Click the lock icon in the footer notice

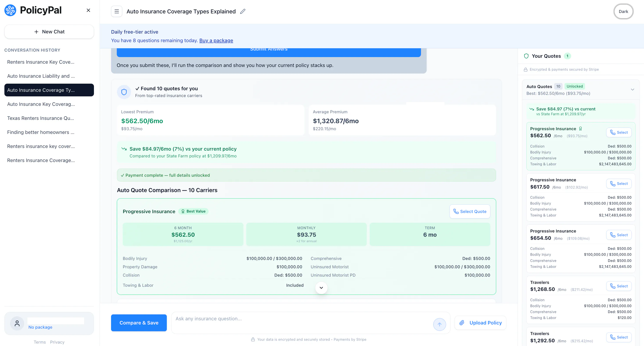click(x=253, y=339)
